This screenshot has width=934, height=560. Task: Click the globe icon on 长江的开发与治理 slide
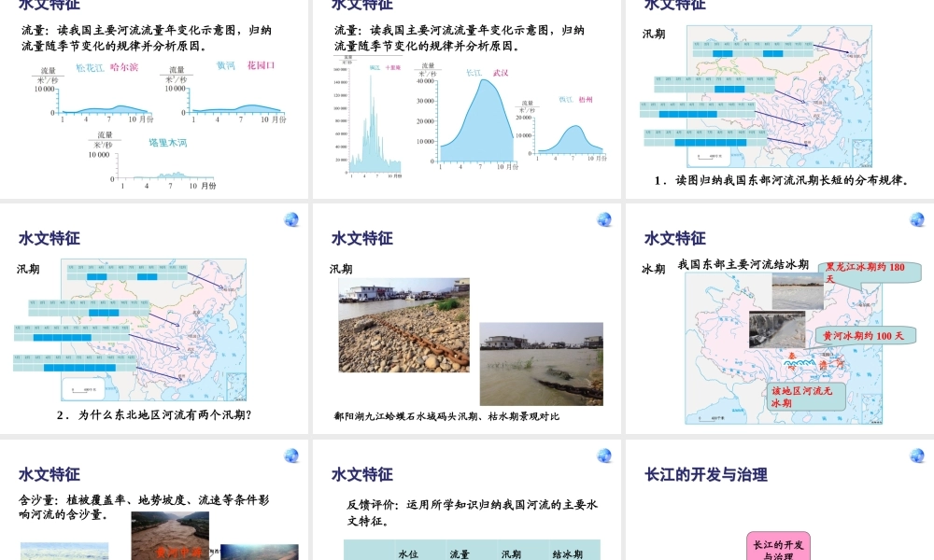click(917, 455)
